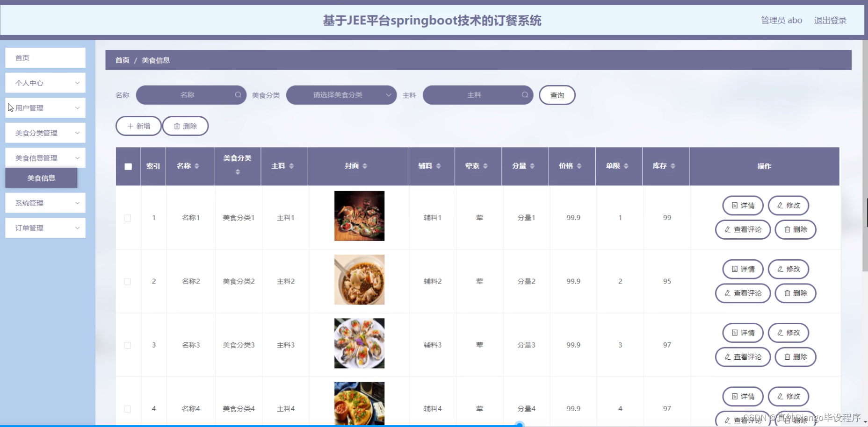Click the 退出登录 link
The image size is (868, 427).
830,20
